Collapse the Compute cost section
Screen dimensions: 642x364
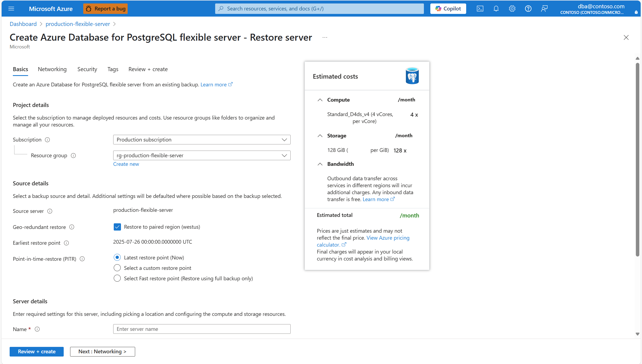(x=320, y=100)
